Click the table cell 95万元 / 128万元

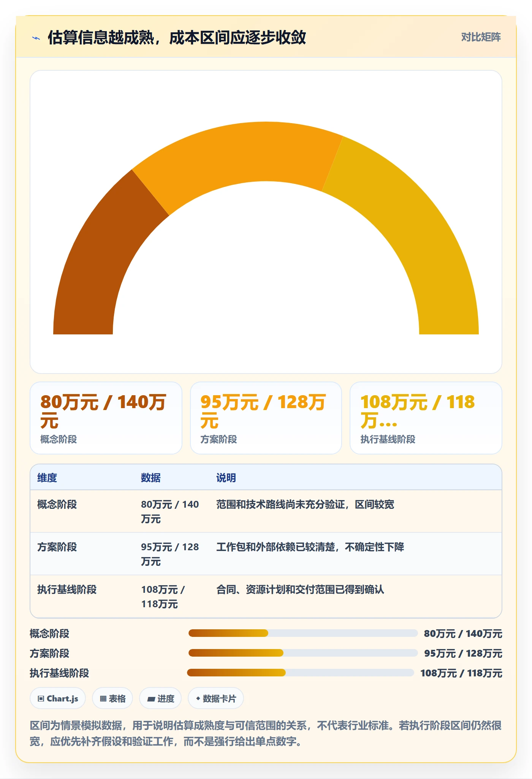tap(170, 554)
